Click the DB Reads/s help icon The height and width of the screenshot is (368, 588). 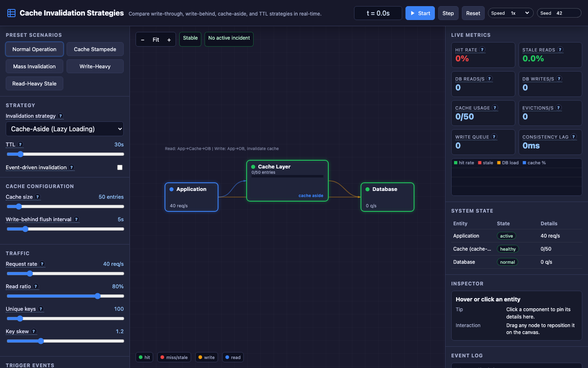coord(490,79)
